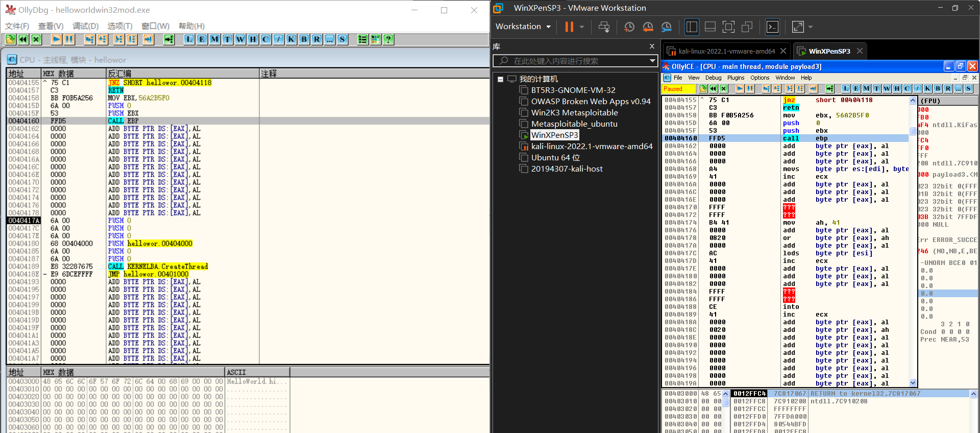Screen dimensions: 980x433
Task: Toggle the VMware thumbnail bar
Action: click(710, 27)
